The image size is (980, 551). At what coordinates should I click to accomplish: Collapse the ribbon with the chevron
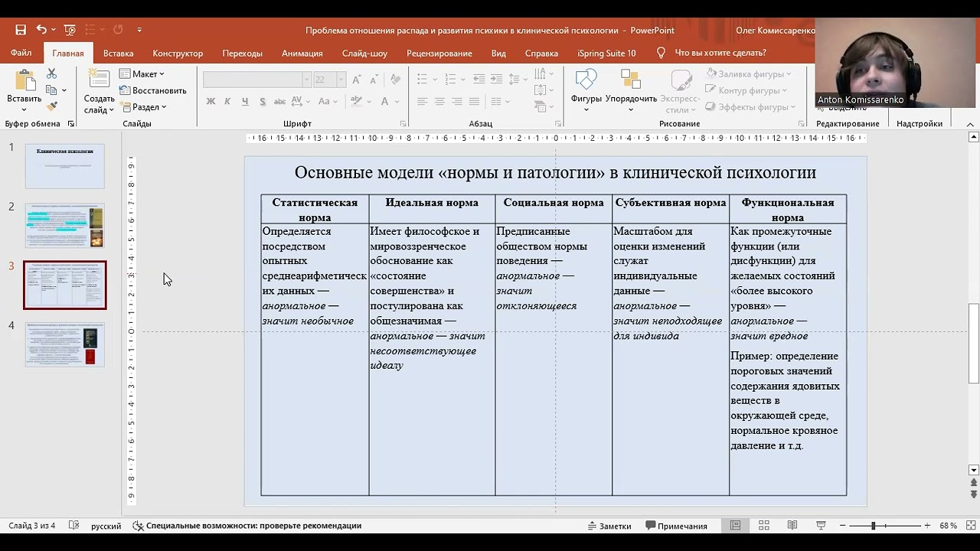tap(970, 124)
